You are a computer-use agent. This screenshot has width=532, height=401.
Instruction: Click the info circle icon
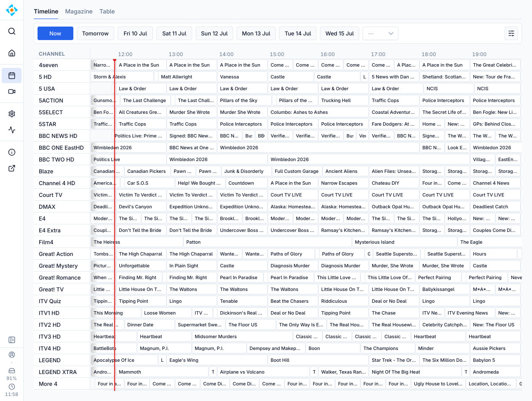click(12, 152)
